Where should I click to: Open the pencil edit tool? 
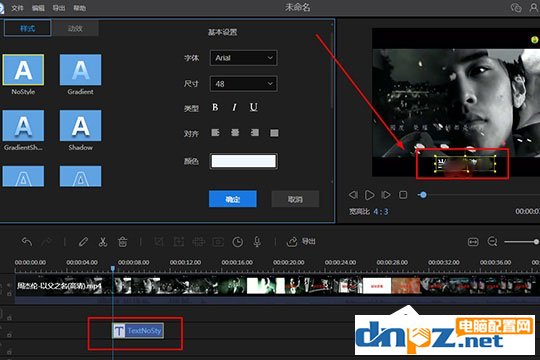[x=83, y=242]
